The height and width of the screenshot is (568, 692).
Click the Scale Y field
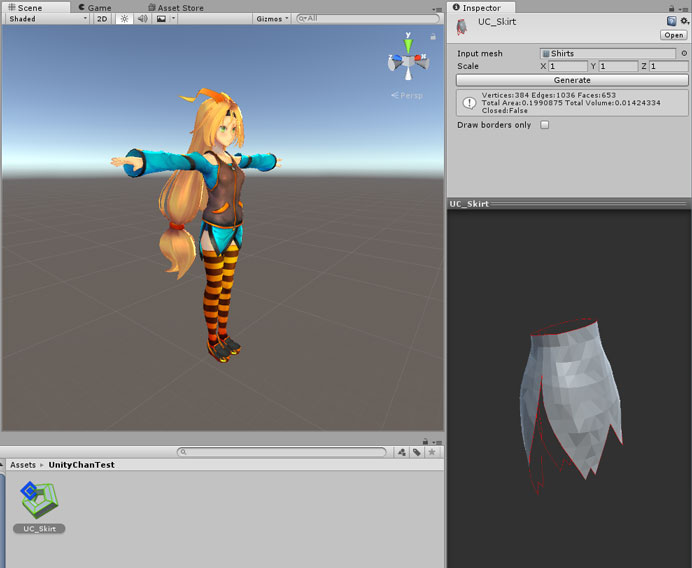618,66
